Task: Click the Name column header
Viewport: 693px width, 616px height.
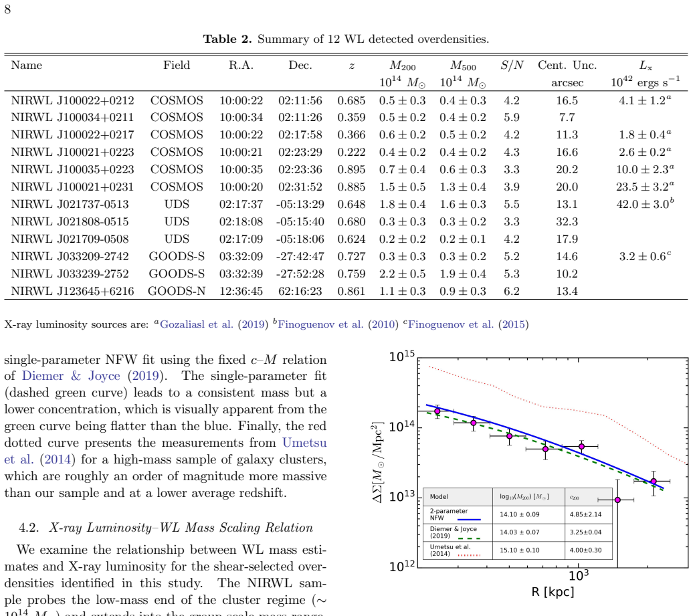Action: [27, 66]
